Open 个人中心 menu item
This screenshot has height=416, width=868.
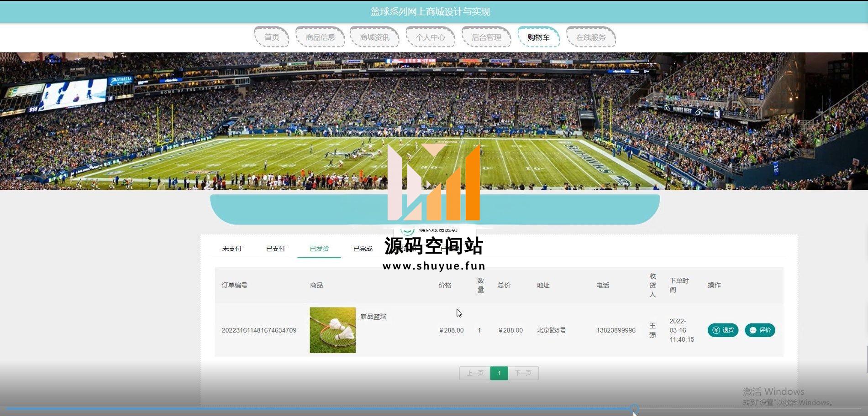point(430,37)
